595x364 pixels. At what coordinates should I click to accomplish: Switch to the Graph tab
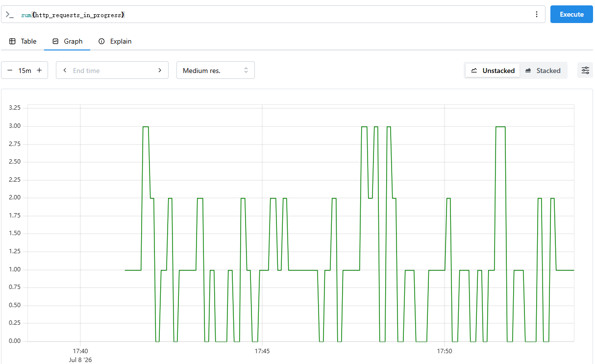pos(67,41)
